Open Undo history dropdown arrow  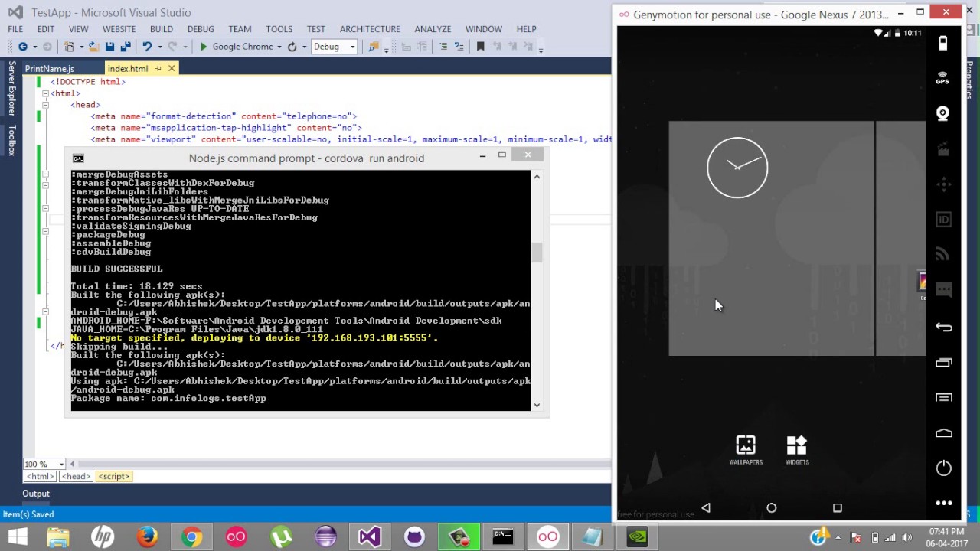159,47
